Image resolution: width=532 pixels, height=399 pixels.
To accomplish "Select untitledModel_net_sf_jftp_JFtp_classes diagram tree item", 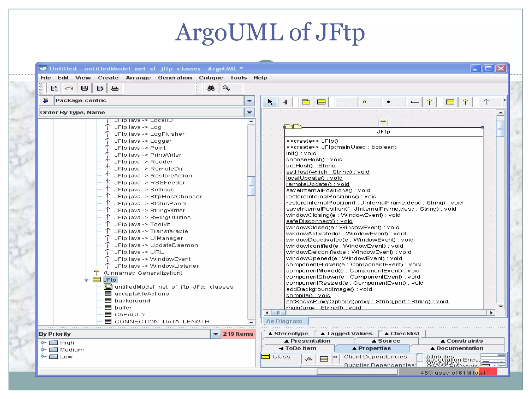I will click(174, 287).
